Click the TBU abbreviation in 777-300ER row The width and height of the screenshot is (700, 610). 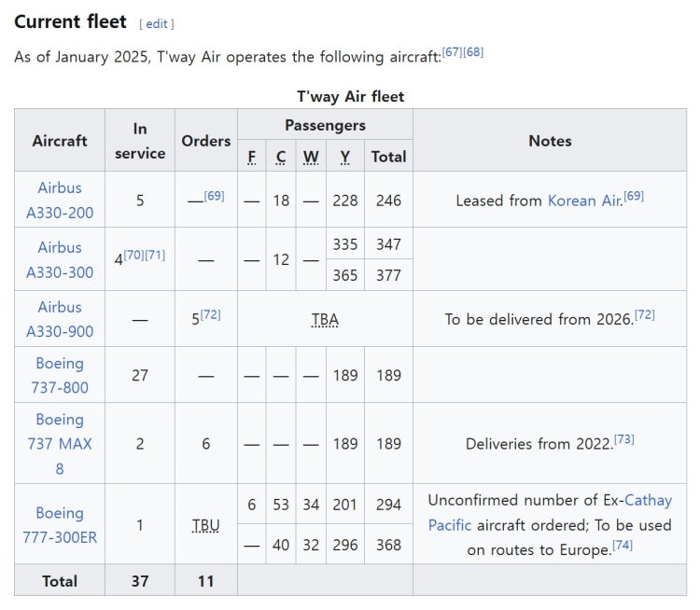pyautogui.click(x=206, y=525)
